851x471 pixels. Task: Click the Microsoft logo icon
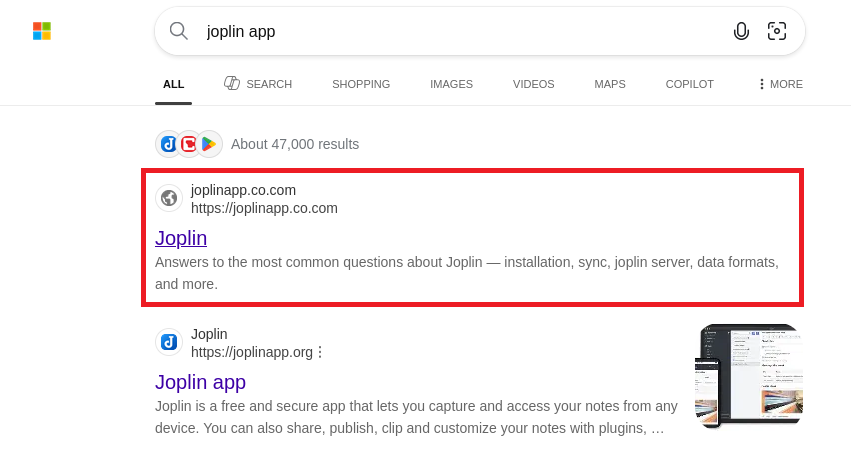[x=42, y=31]
